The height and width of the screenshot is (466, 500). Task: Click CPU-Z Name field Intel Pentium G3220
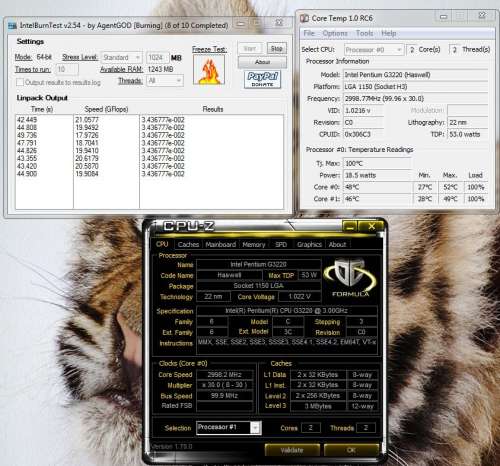pos(258,264)
